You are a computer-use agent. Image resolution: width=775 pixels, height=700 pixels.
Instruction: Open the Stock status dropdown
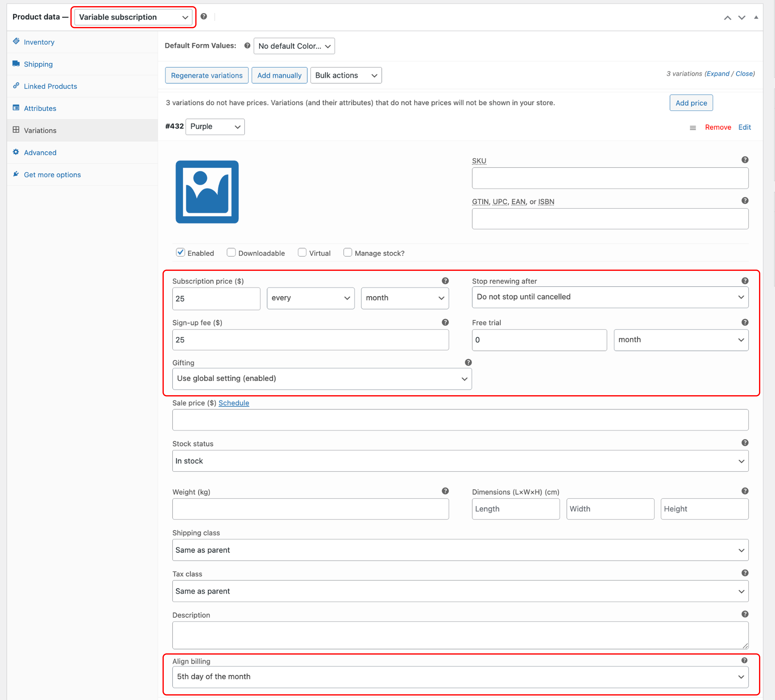coord(460,461)
